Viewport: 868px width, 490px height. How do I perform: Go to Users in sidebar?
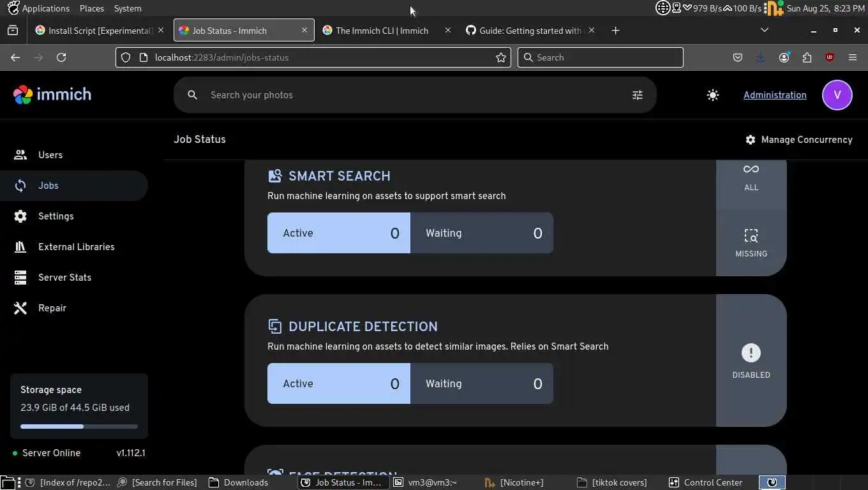coord(74,155)
